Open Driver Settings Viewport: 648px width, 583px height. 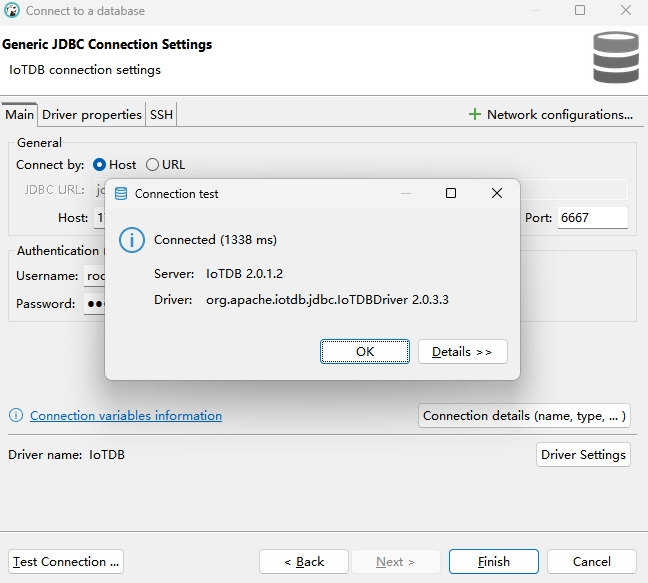point(583,455)
